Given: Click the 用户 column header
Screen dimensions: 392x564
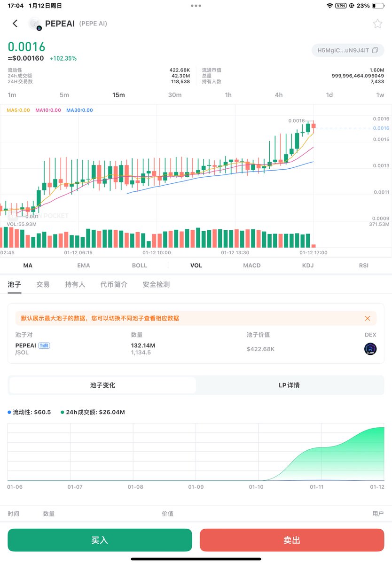Looking at the screenshot, I should pos(378,514).
